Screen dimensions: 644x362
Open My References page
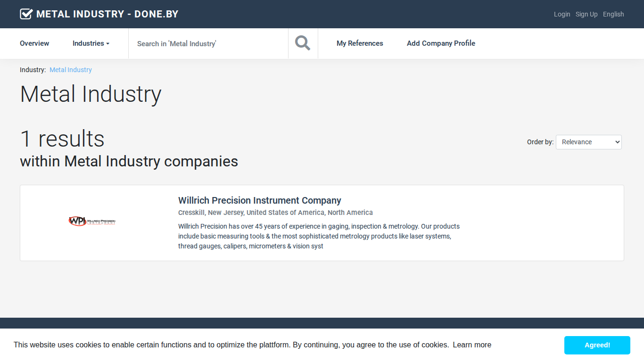(360, 43)
